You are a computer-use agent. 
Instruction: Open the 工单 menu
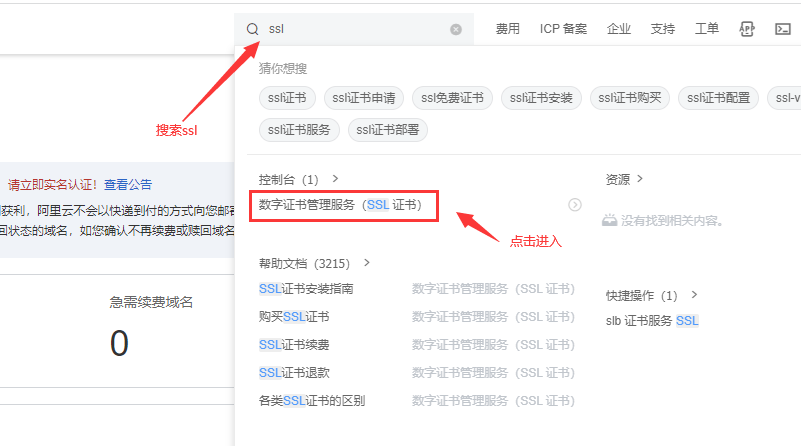pyautogui.click(x=706, y=29)
